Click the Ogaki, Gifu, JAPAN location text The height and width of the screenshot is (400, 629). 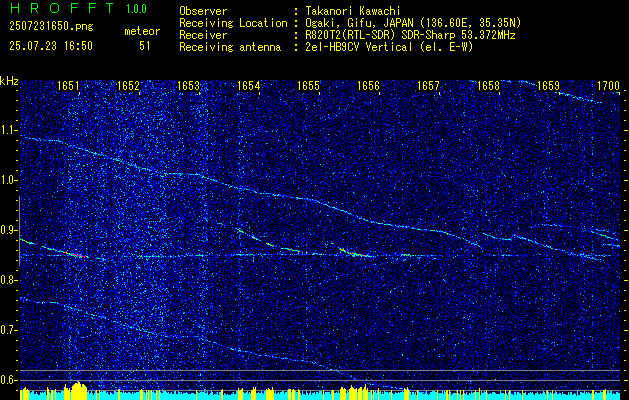pyautogui.click(x=413, y=23)
